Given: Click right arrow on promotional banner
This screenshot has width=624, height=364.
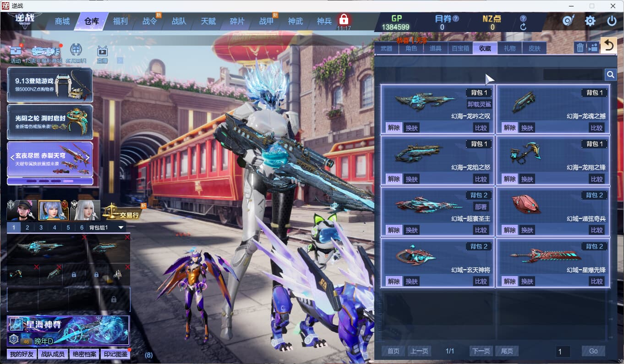Looking at the screenshot, I should 88,158.
